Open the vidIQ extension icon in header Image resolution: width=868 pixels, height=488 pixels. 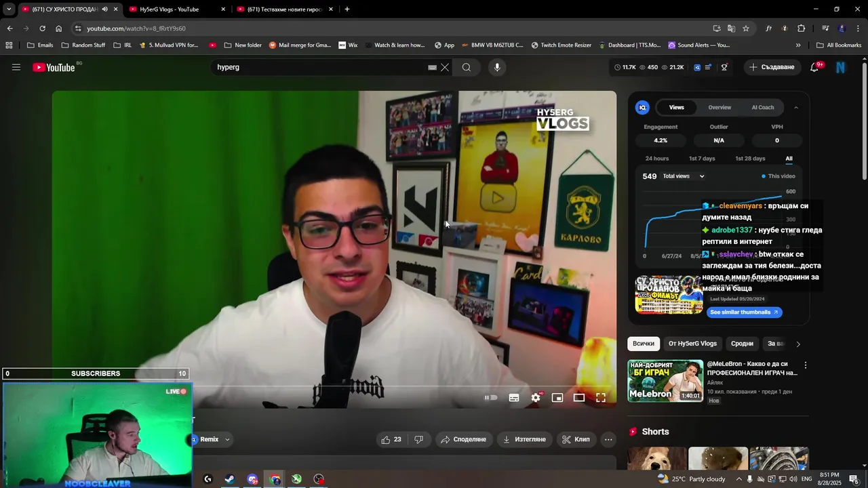(697, 67)
